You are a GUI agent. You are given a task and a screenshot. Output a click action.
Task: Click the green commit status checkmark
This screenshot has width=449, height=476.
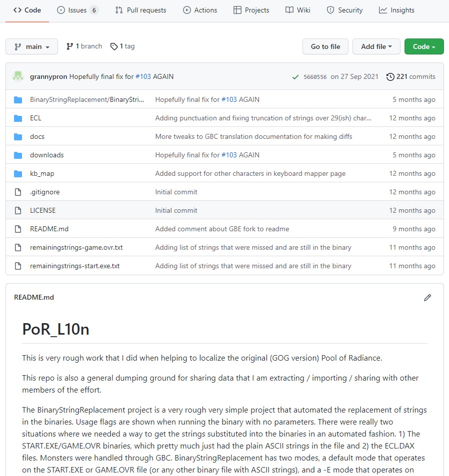pos(295,77)
